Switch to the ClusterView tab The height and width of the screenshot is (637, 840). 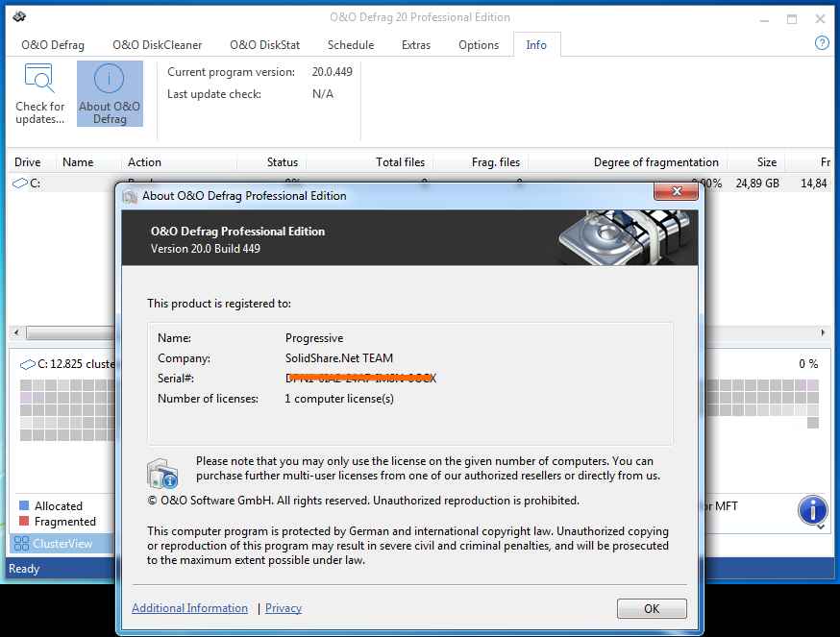(62, 543)
